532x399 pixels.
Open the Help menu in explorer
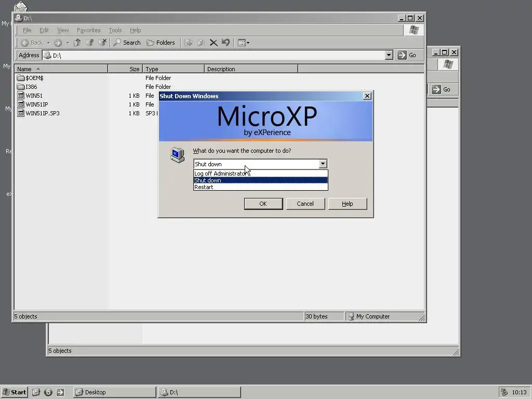coord(136,30)
